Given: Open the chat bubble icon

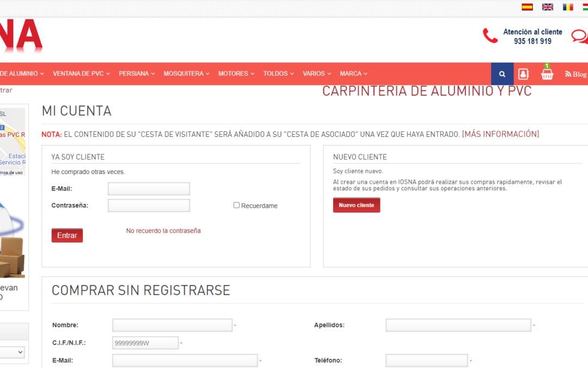Looking at the screenshot, I should [x=580, y=37].
